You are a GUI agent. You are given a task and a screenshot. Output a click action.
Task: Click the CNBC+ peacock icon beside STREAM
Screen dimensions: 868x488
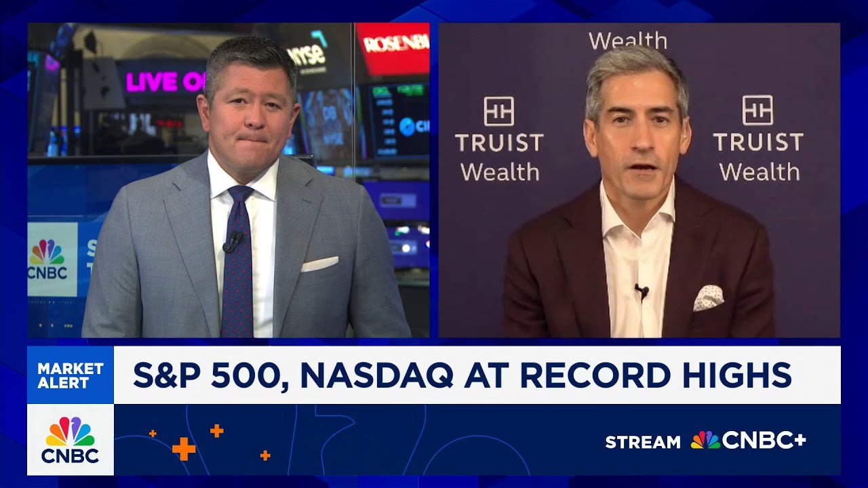705,441
